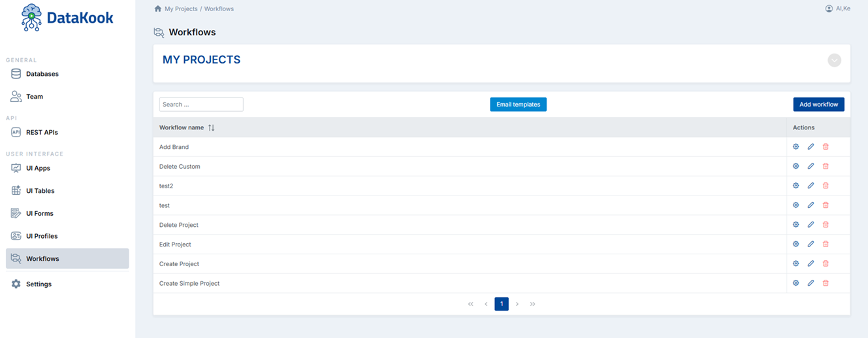Delete the test2 workflow trash icon
Image resolution: width=868 pixels, height=338 pixels.
click(826, 186)
